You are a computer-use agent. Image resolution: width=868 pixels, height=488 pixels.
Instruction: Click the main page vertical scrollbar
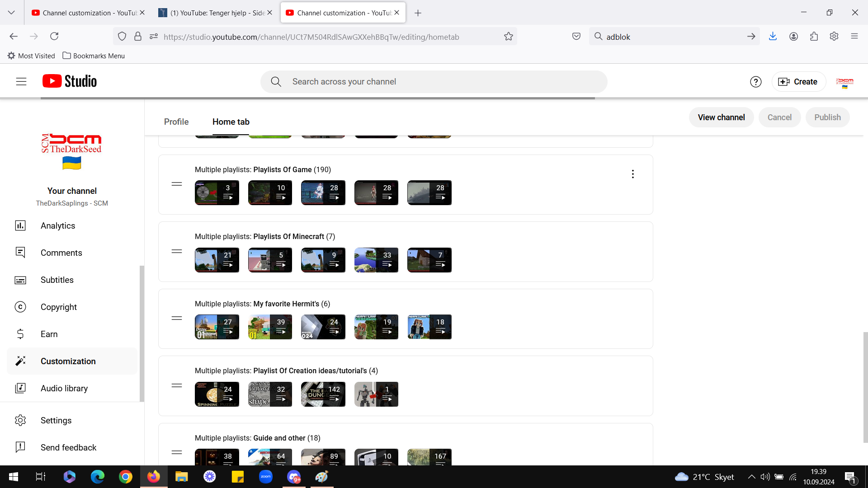click(x=865, y=387)
